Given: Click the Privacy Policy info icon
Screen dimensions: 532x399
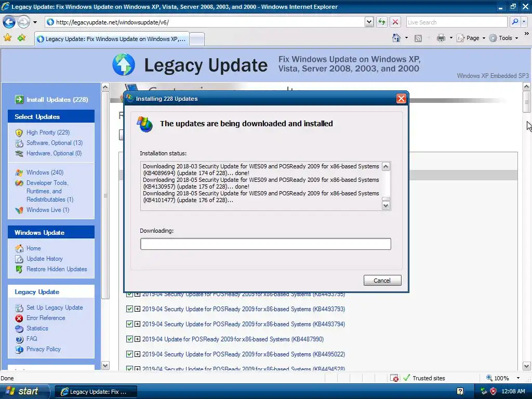Looking at the screenshot, I should pyautogui.click(x=19, y=350).
